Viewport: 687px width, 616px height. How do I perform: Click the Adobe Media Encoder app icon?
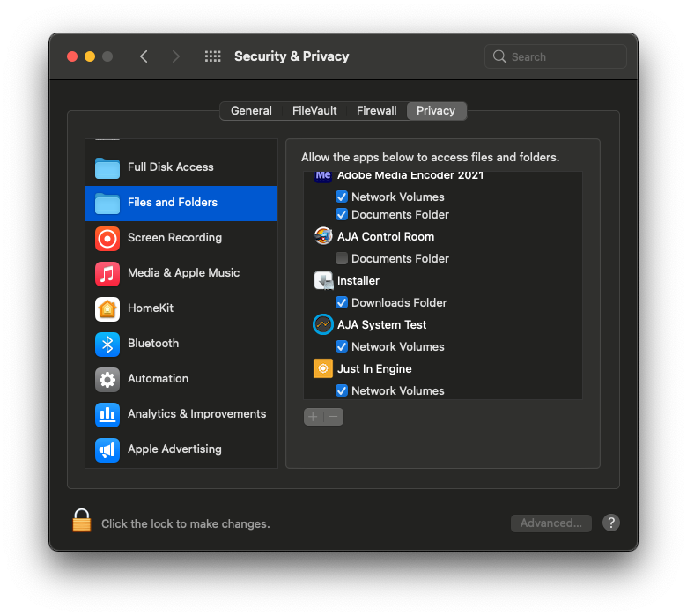point(323,176)
